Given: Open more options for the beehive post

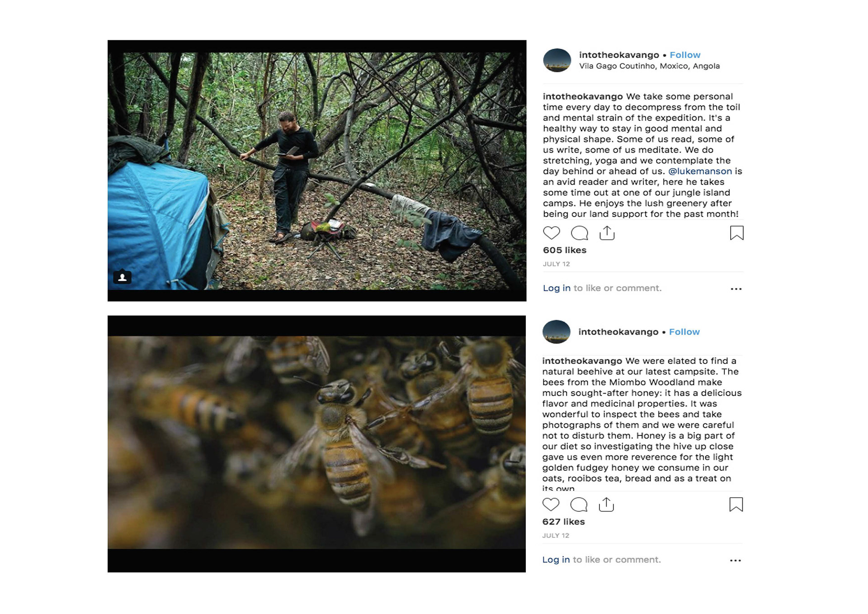Looking at the screenshot, I should tap(736, 561).
